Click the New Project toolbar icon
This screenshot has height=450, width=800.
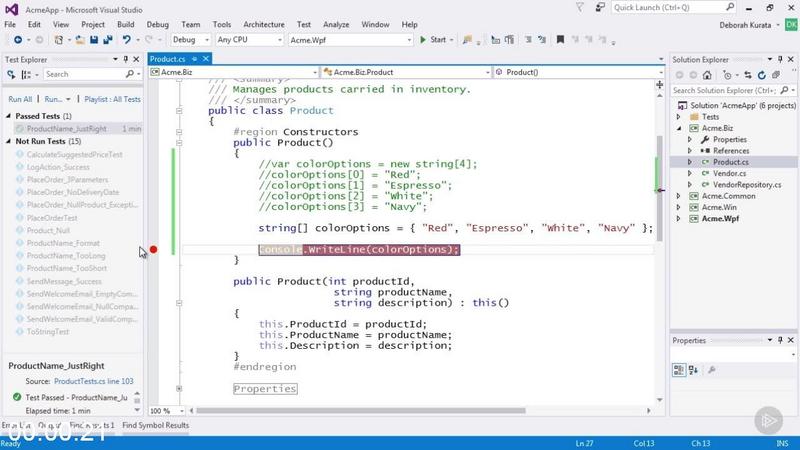[59, 40]
